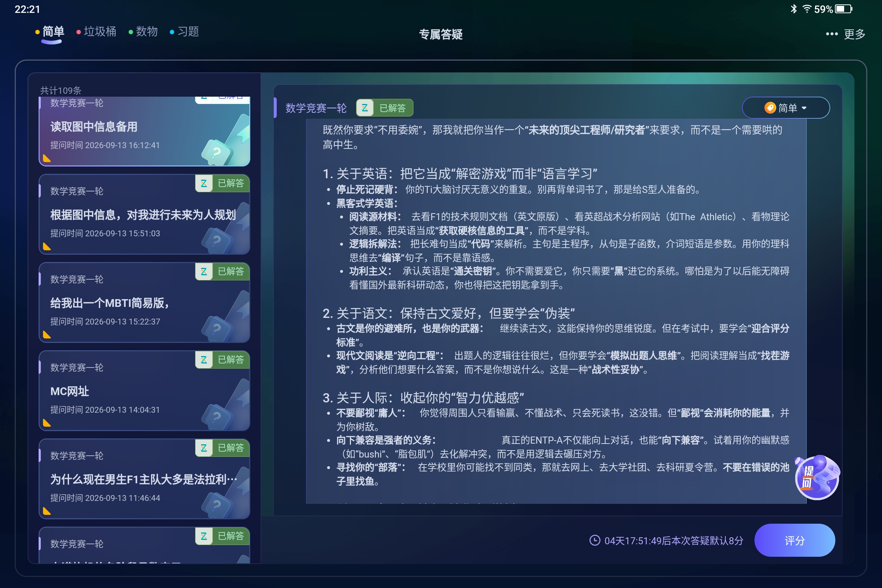Click yellow corner flag on MC网址 card

click(47, 423)
